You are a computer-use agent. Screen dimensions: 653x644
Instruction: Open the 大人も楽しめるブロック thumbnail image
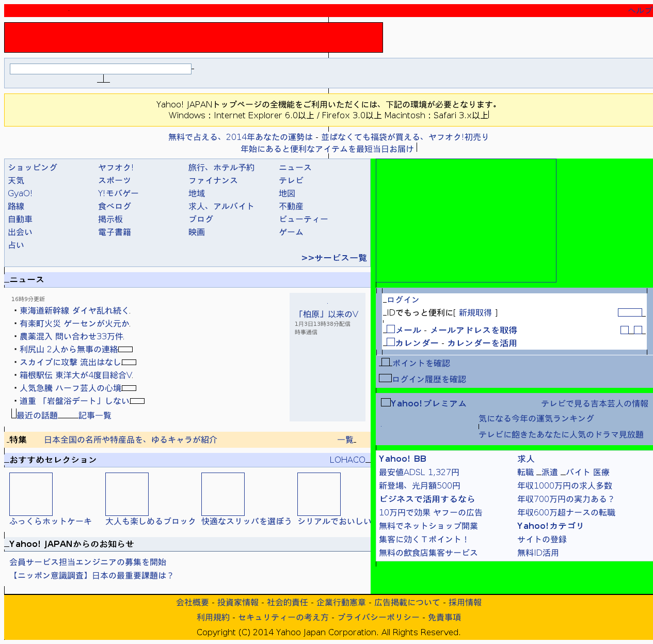[x=127, y=494]
